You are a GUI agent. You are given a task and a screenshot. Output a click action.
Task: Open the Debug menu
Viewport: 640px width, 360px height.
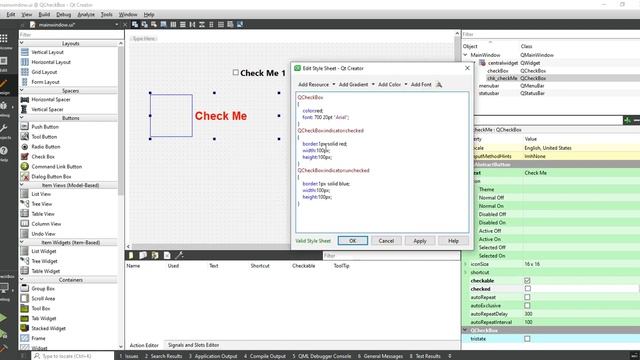tap(63, 14)
